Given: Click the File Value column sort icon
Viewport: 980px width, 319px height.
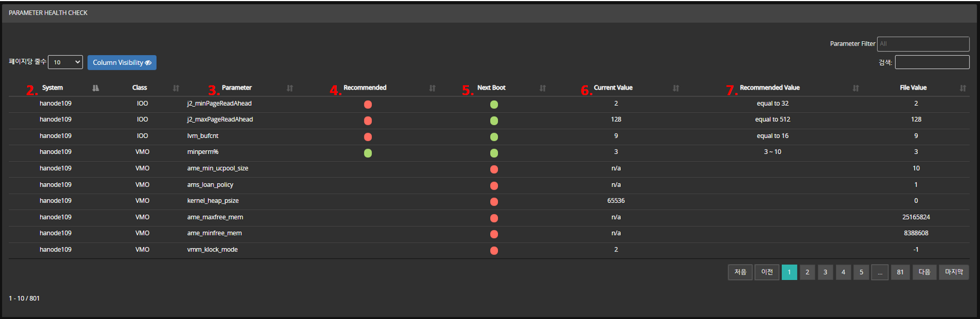Looking at the screenshot, I should click(963, 88).
